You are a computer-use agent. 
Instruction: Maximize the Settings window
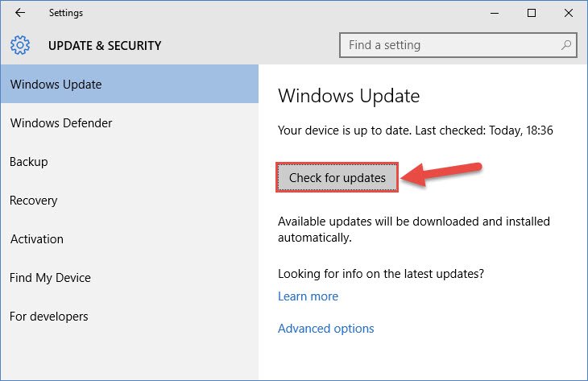click(532, 13)
